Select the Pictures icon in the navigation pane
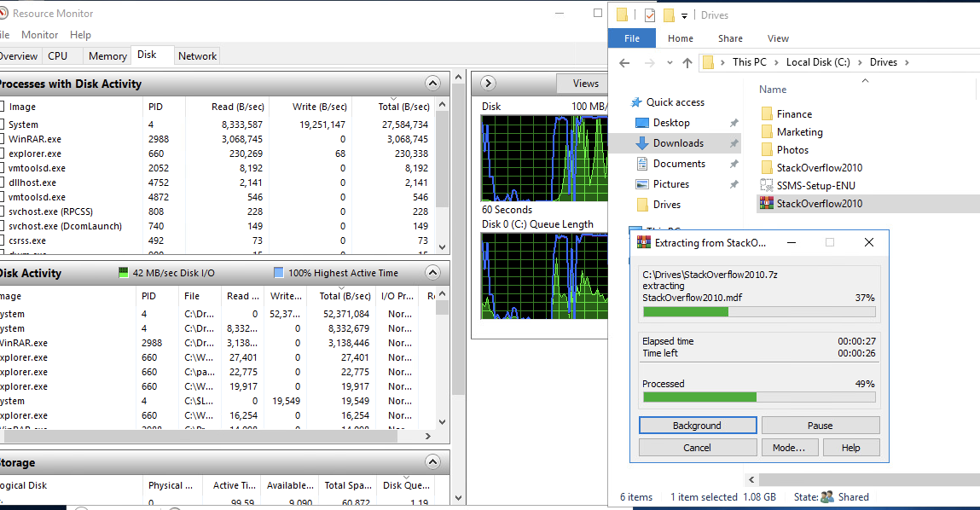The image size is (980, 510). pos(642,184)
